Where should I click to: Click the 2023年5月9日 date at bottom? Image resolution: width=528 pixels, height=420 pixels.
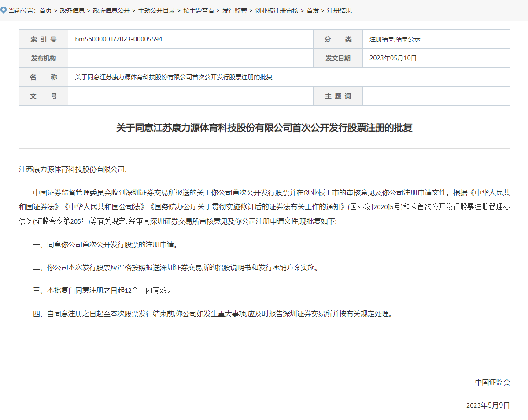pyautogui.click(x=488, y=405)
